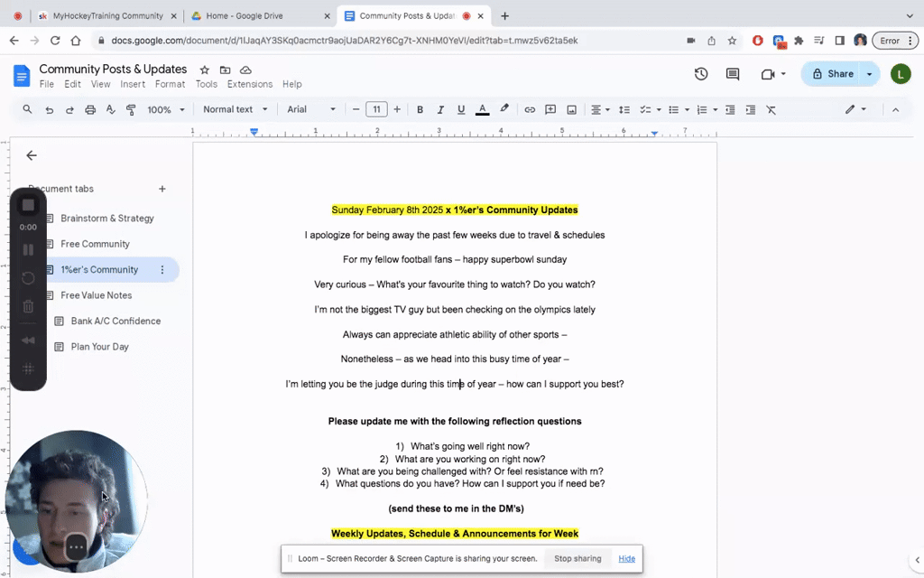Image resolution: width=924 pixels, height=578 pixels.
Task: Open search the menus magnifier
Action: pos(27,109)
